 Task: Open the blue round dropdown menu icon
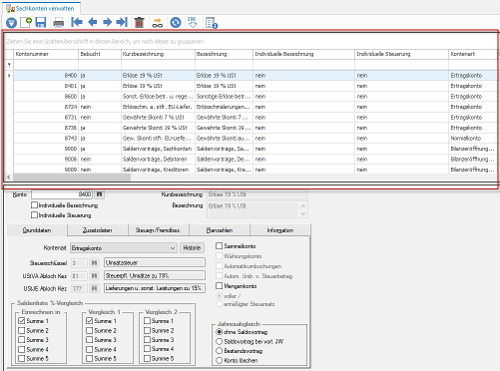click(11, 23)
